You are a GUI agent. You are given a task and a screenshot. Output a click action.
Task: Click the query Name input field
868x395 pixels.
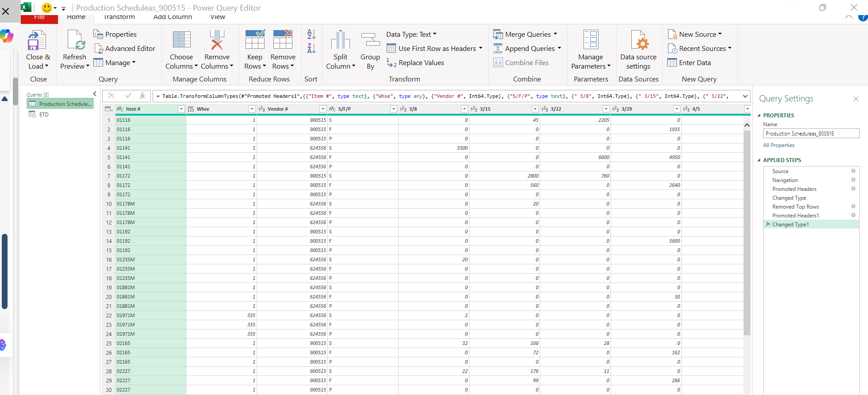pos(810,133)
